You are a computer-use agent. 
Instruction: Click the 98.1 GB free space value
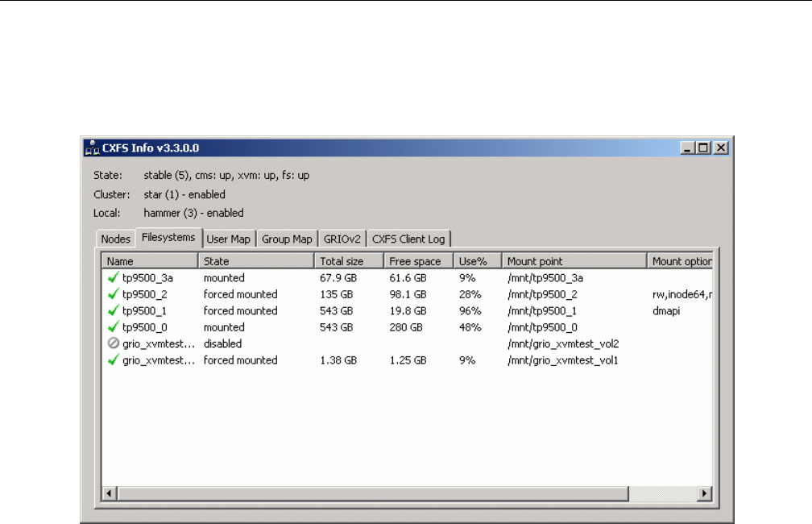pyautogui.click(x=408, y=294)
